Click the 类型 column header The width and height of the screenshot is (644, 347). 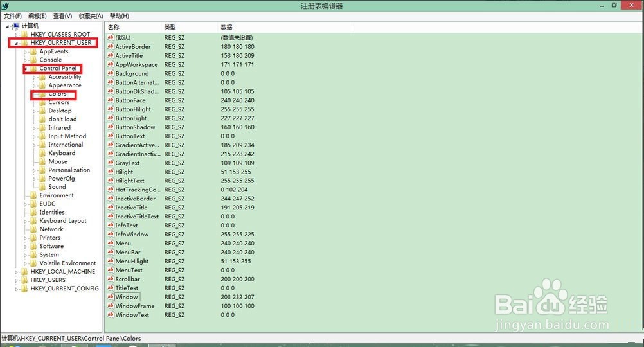(190, 27)
